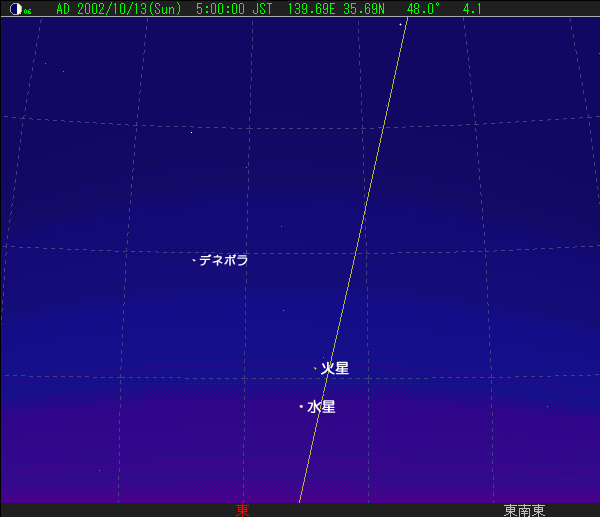Click the magnitude limit 4.1 value

coord(472,9)
